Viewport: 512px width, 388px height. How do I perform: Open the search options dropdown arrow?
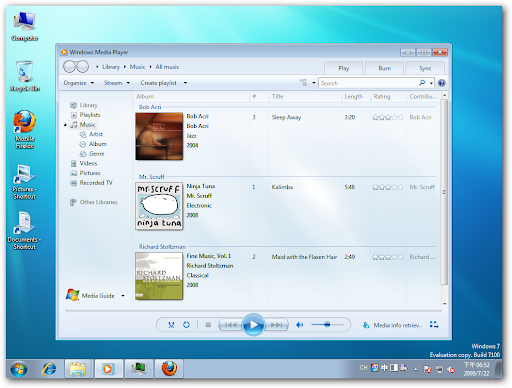[x=431, y=83]
